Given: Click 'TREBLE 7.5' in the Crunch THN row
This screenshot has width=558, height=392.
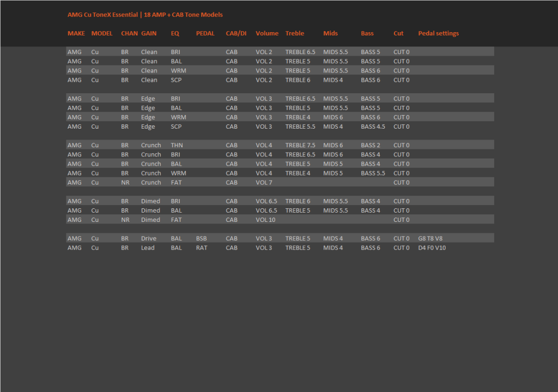Looking at the screenshot, I should tap(300, 145).
